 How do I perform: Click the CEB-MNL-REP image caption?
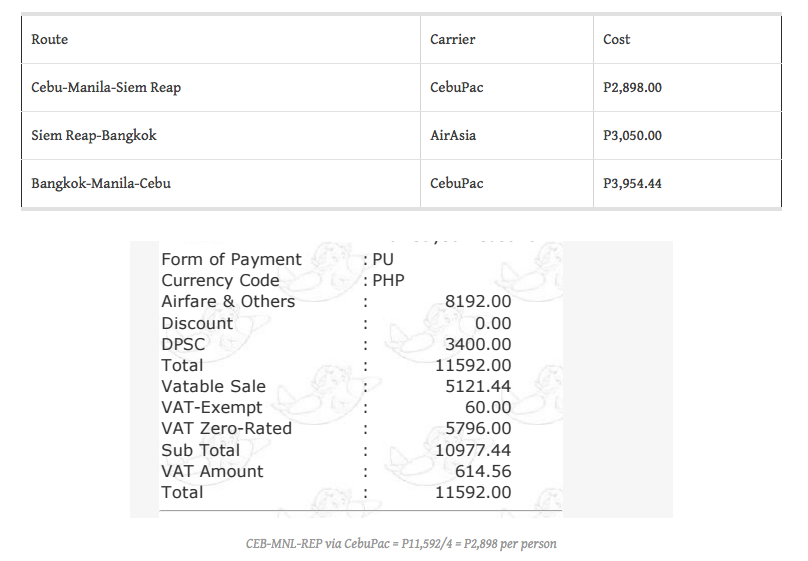pyautogui.click(x=401, y=544)
